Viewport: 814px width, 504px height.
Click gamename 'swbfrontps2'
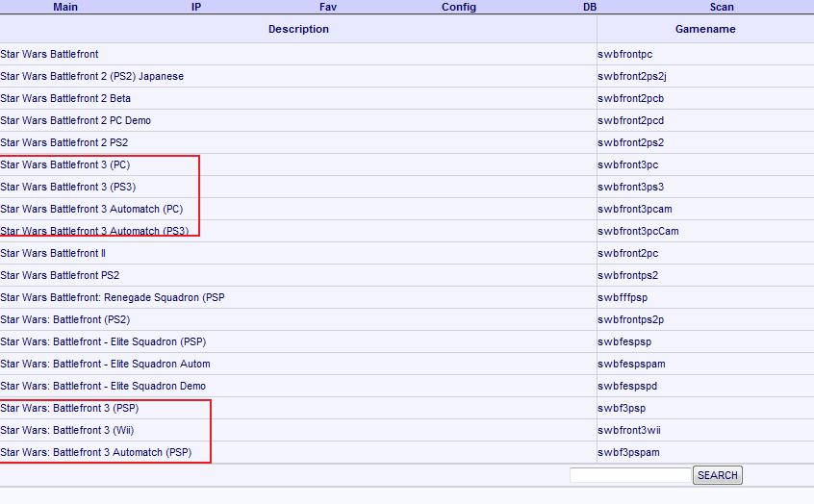[628, 275]
